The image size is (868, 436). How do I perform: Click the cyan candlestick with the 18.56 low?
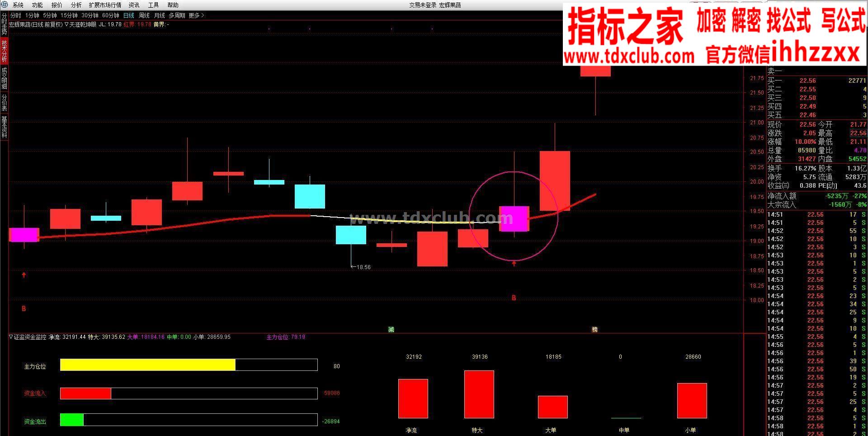(351, 235)
